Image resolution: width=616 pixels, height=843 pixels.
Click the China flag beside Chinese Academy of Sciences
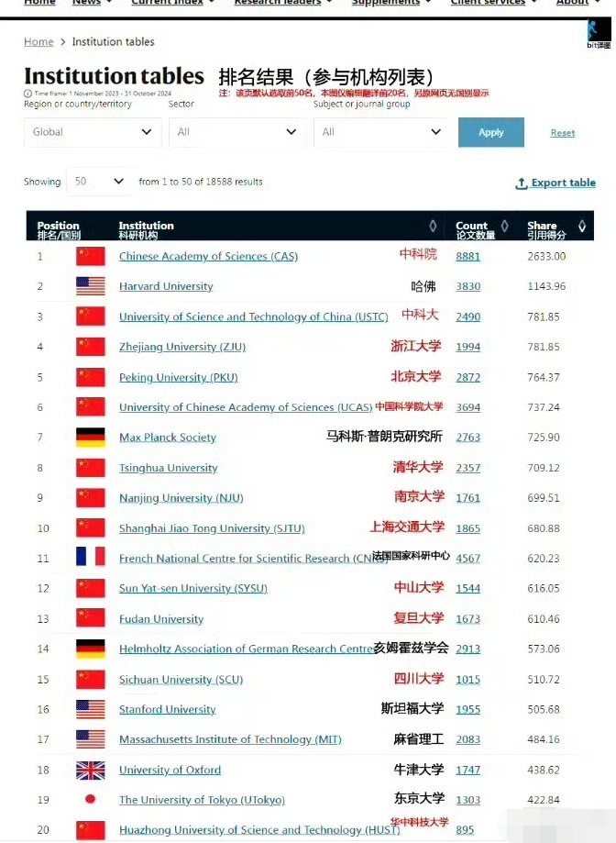90,257
